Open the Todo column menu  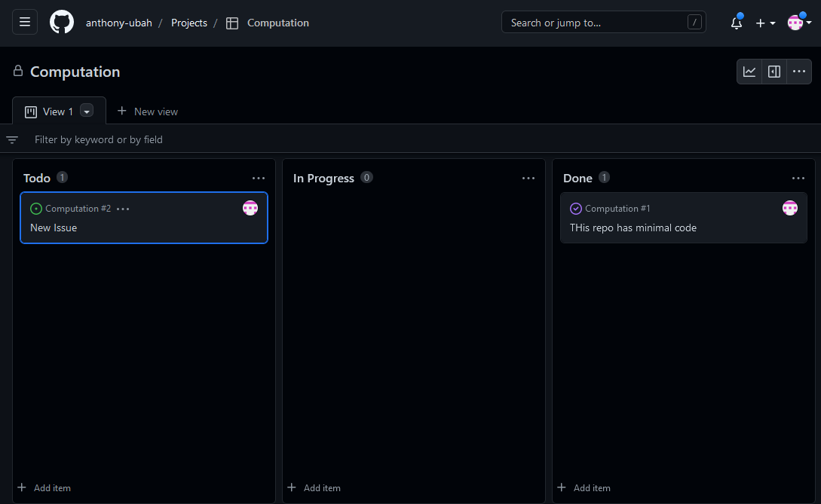click(259, 179)
